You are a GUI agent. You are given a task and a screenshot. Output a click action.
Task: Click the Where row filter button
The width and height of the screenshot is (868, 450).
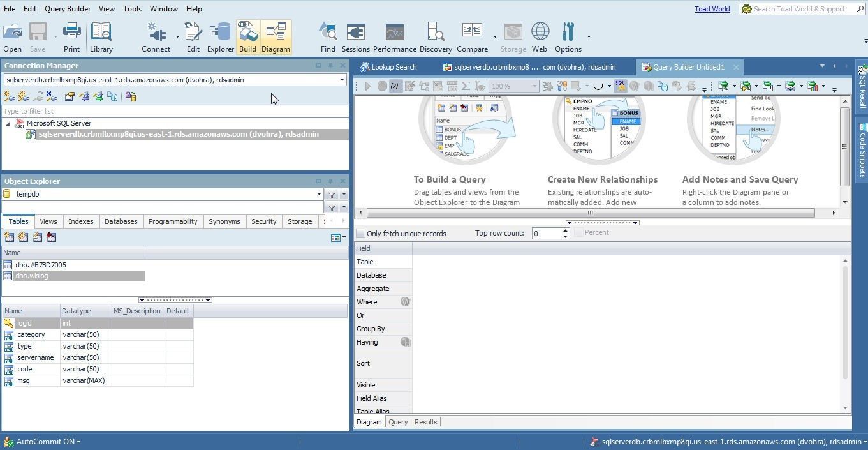coord(405,302)
